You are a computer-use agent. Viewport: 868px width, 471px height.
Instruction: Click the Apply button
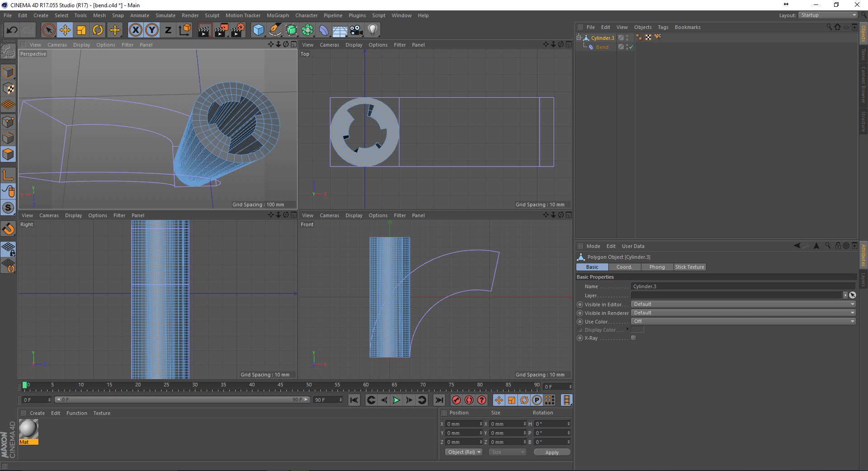click(552, 452)
